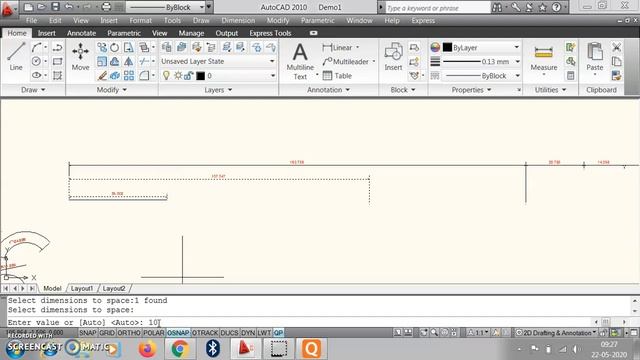Viewport: 640px width, 360px height.
Task: Open the 2D Drafting & Annotation workspace dropdown
Action: [556, 333]
